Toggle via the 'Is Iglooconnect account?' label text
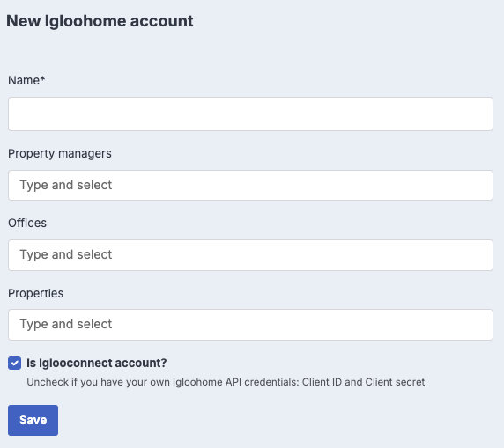 click(96, 363)
